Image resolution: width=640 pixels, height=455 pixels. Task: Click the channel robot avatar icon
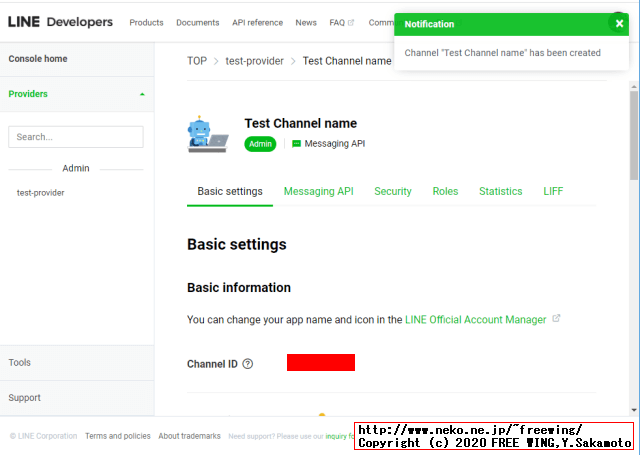pos(207,134)
